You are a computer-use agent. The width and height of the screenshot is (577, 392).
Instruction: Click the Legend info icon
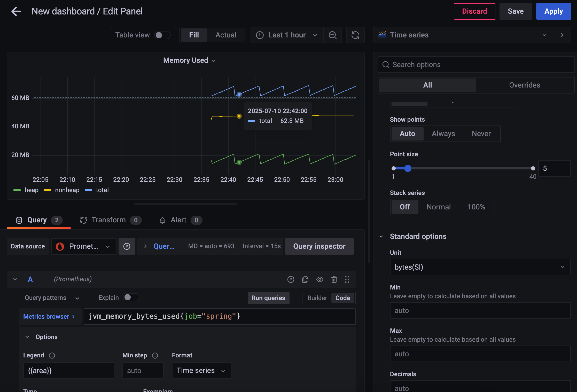point(52,356)
